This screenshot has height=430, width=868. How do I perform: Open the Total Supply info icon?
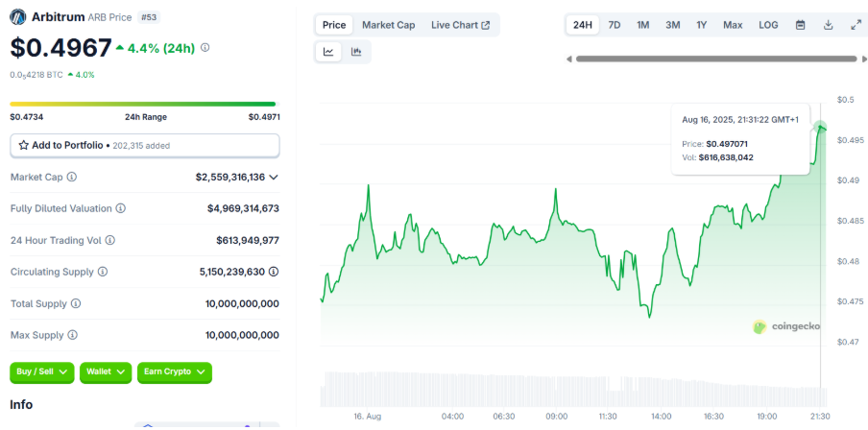(76, 303)
